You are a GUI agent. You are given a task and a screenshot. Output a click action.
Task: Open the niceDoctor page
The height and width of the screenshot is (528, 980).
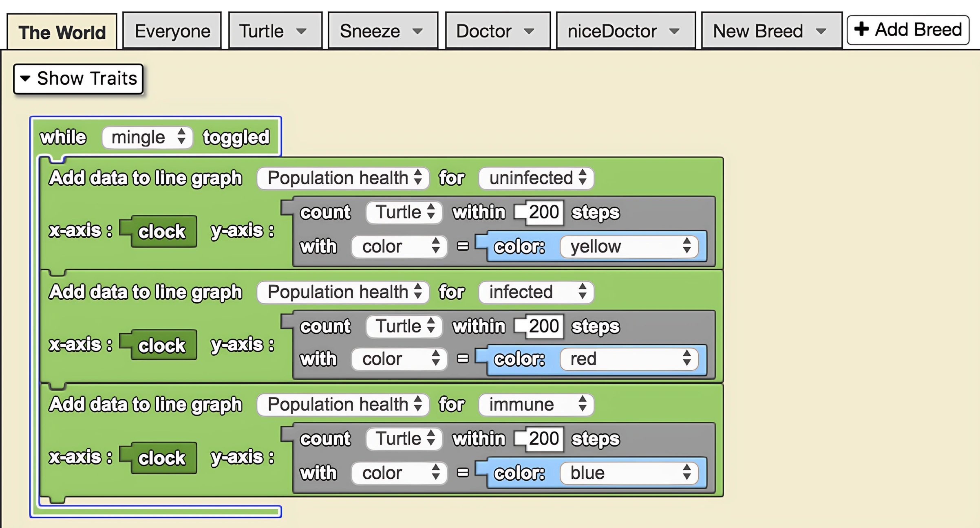(x=625, y=31)
